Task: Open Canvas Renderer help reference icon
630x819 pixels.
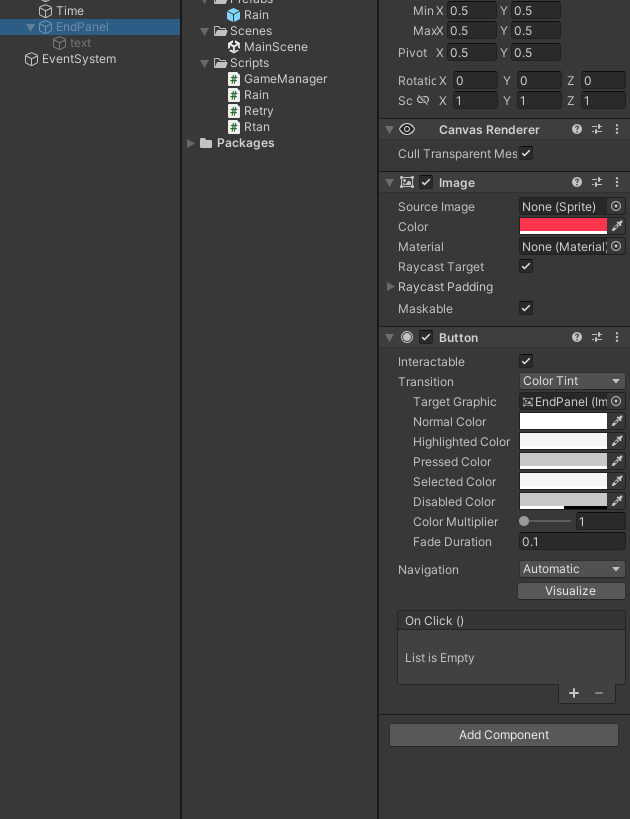Action: (x=577, y=129)
